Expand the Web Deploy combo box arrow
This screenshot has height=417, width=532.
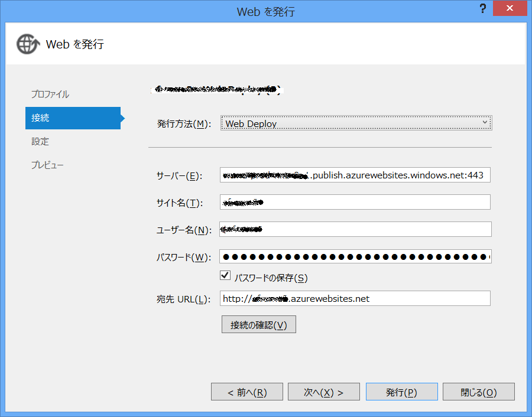coord(486,123)
